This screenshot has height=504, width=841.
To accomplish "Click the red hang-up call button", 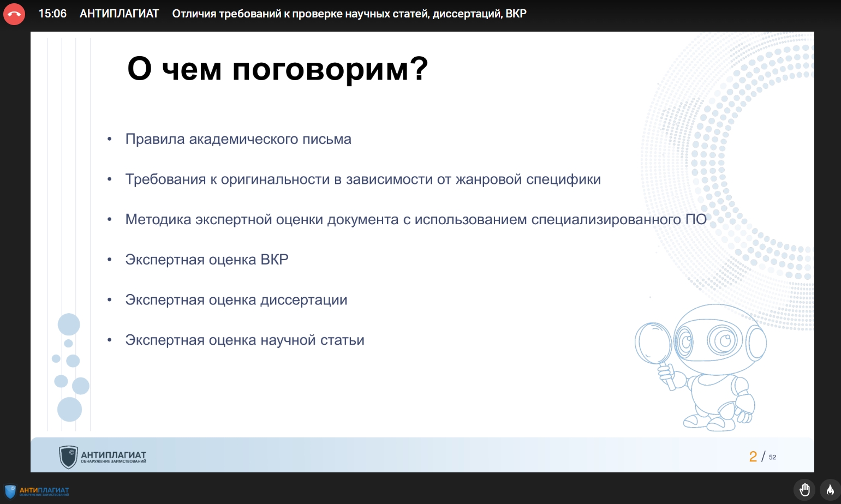I will pyautogui.click(x=14, y=14).
